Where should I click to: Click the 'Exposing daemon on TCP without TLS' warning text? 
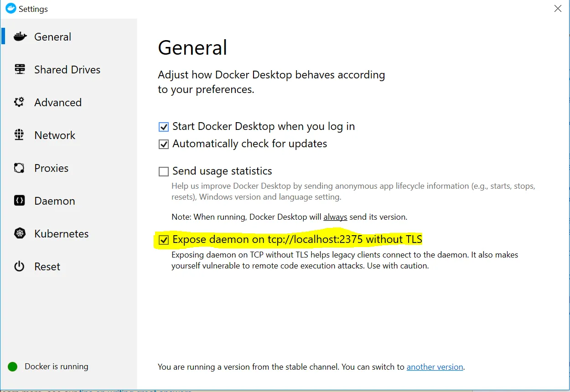tap(345, 260)
